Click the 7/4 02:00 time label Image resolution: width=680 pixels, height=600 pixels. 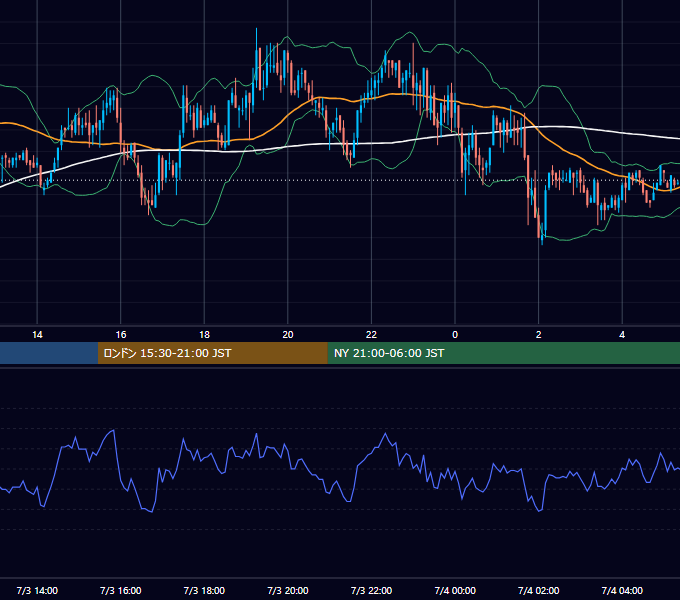[539, 590]
